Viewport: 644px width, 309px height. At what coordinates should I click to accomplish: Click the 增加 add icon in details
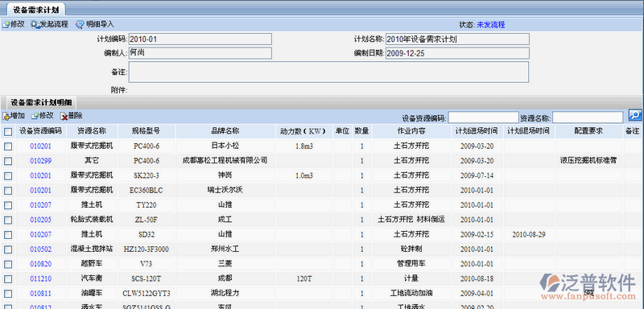click(6, 116)
